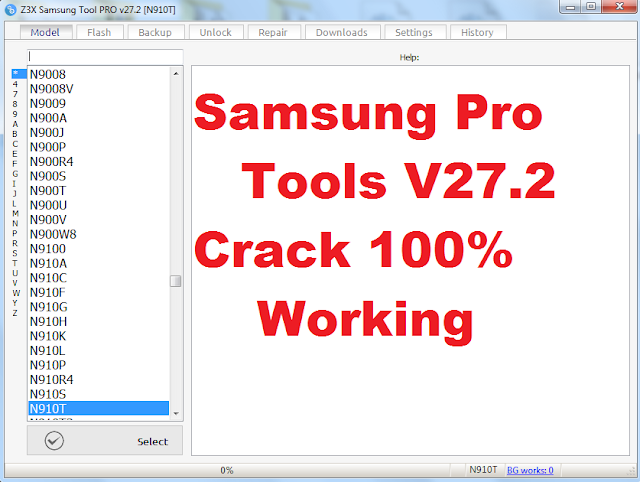Choose model N900A

(x=98, y=118)
